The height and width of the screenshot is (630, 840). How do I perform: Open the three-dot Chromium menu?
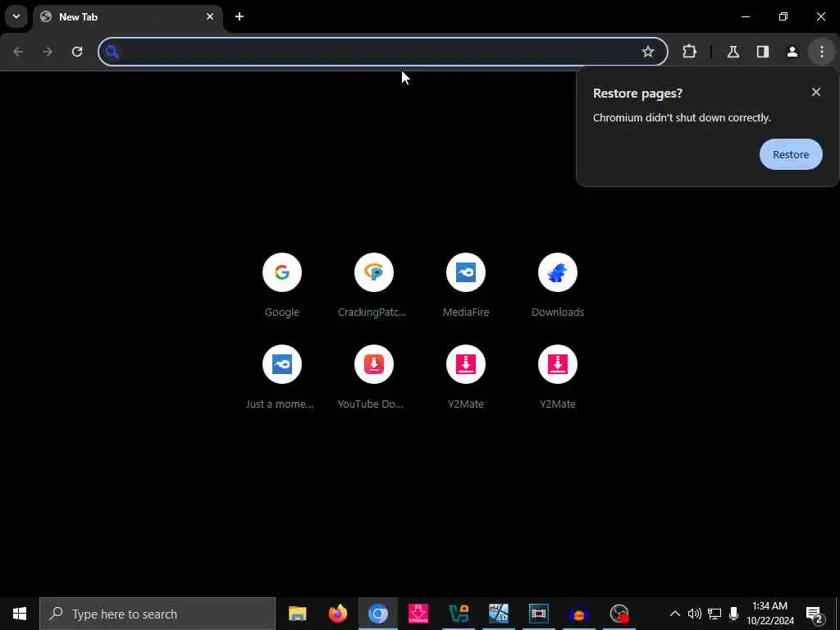tap(821, 52)
